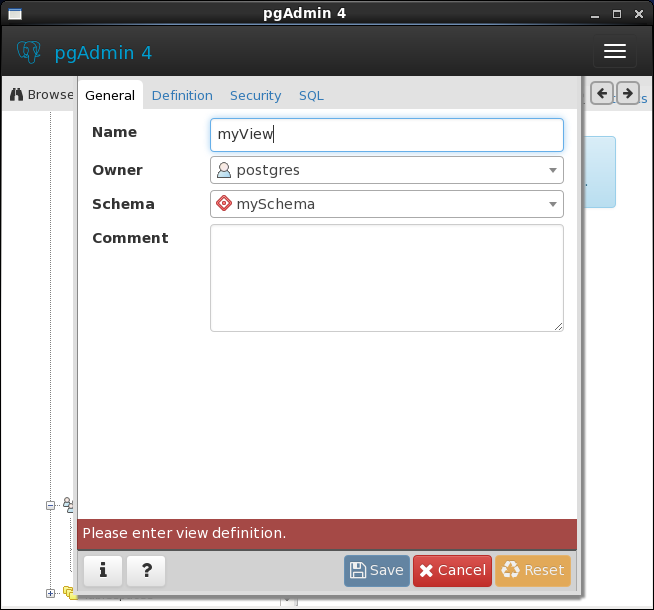Click the info (i) button in dialog footer
The height and width of the screenshot is (610, 654).
click(103, 570)
